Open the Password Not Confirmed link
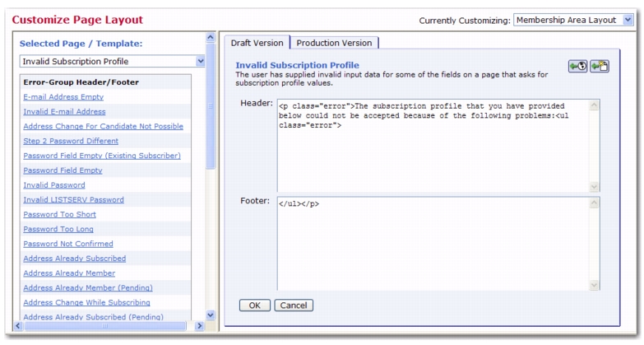 68,244
